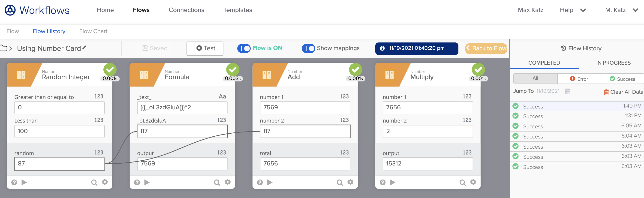Viewport: 644px width, 198px height.
Task: Turn off the Flow is ON toggle
Action: (244, 48)
